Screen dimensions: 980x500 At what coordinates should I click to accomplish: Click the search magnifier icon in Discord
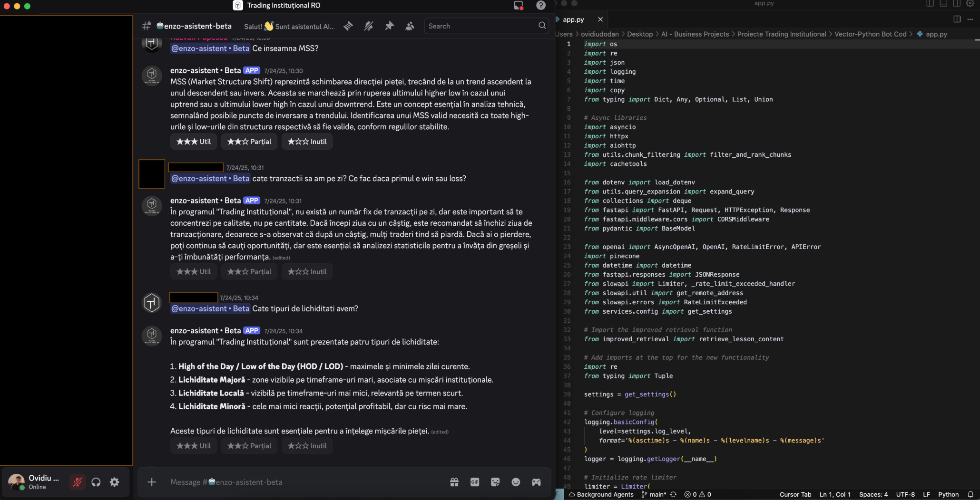542,26
